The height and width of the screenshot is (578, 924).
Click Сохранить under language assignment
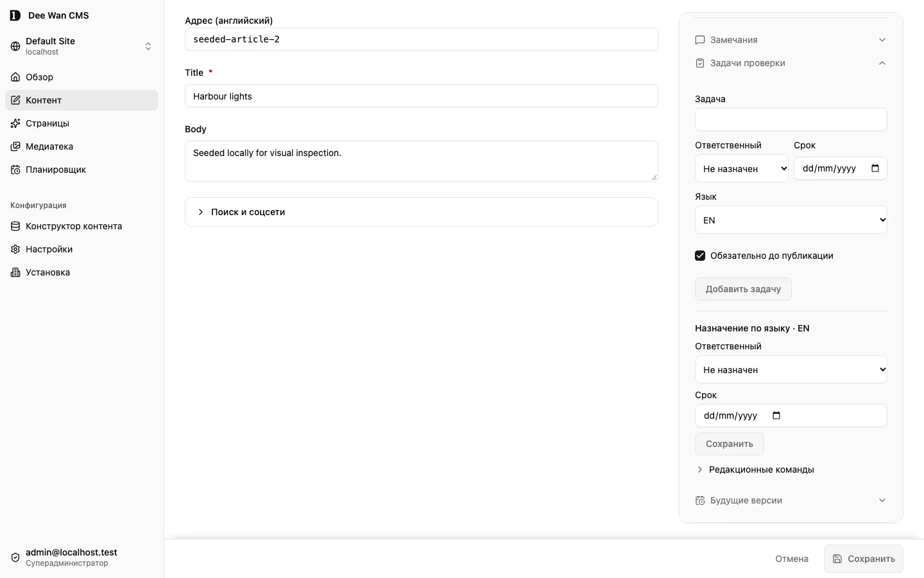pyautogui.click(x=730, y=444)
